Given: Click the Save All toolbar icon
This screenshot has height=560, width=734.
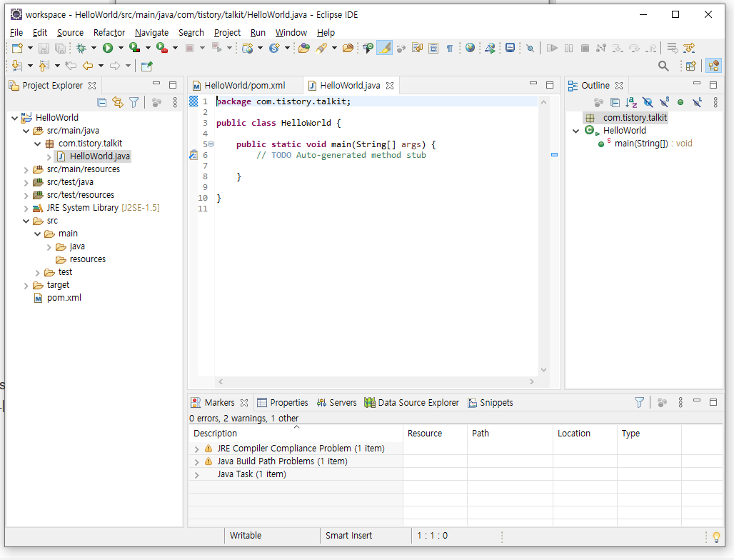Looking at the screenshot, I should coord(60,48).
